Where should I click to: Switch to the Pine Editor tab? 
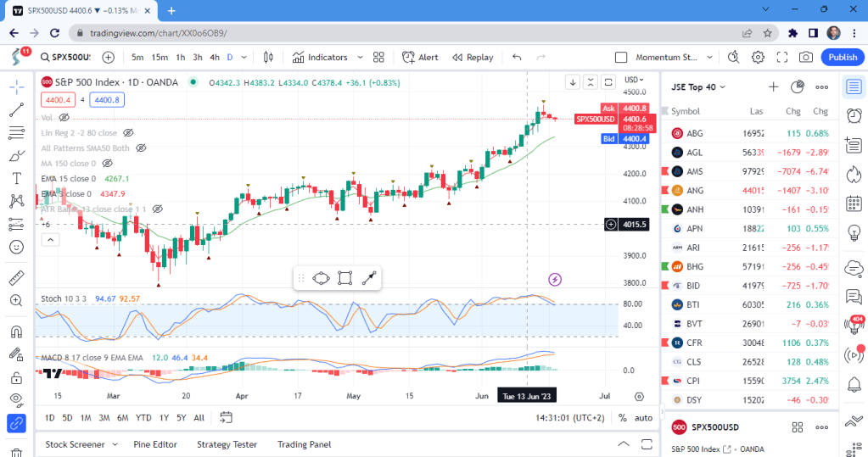(155, 444)
